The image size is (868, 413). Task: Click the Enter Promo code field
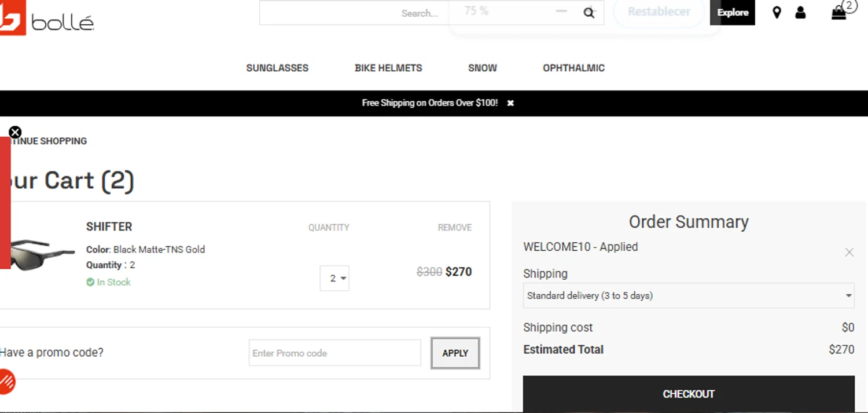point(334,353)
